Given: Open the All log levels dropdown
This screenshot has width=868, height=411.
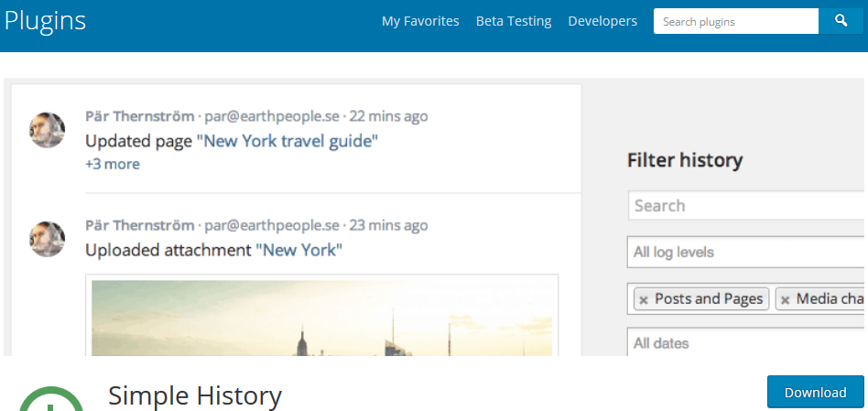Looking at the screenshot, I should [x=745, y=253].
